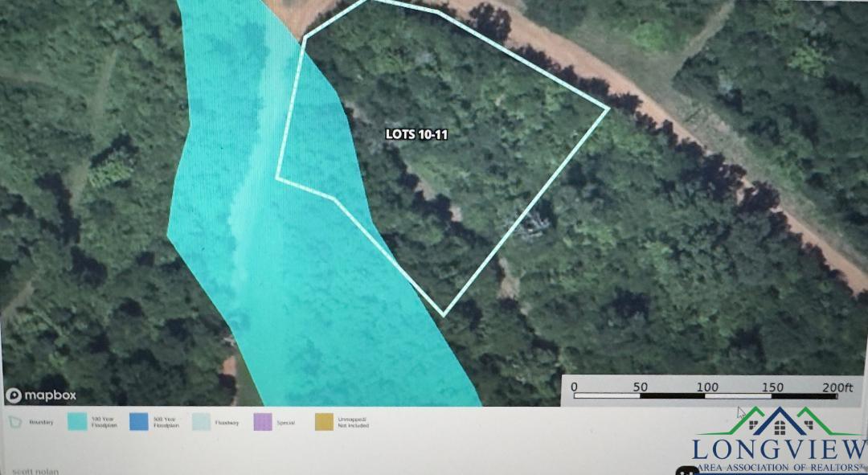Click the 100 Year Floodplain legend swatch
The image size is (868, 475).
point(77,422)
